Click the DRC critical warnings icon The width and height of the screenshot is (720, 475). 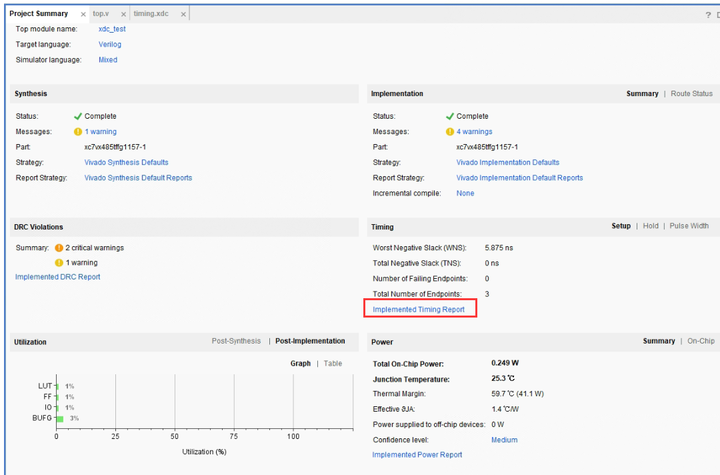(59, 247)
